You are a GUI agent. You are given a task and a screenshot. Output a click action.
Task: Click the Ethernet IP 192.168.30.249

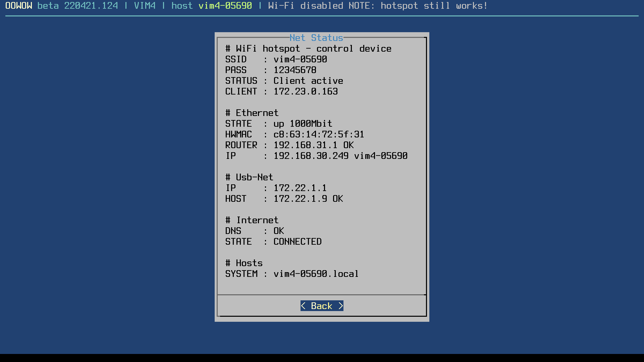pyautogui.click(x=311, y=156)
